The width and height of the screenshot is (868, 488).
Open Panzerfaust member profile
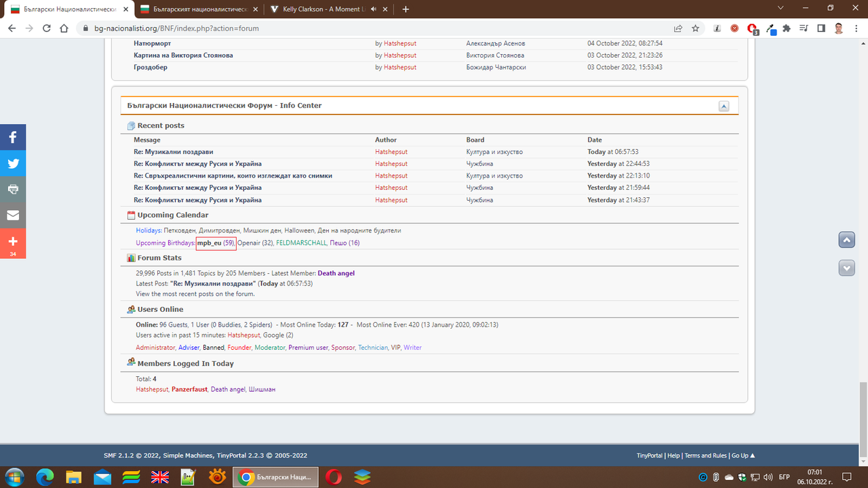(189, 390)
